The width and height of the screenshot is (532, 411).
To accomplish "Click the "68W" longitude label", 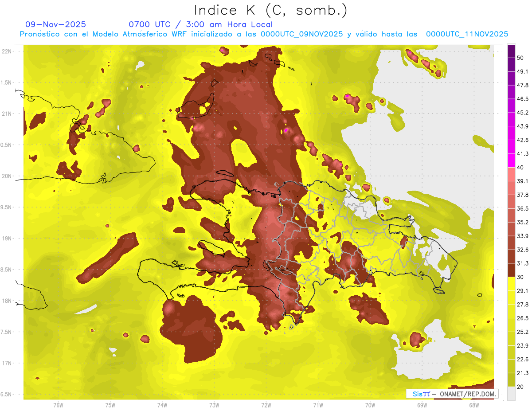I will click(x=474, y=405).
